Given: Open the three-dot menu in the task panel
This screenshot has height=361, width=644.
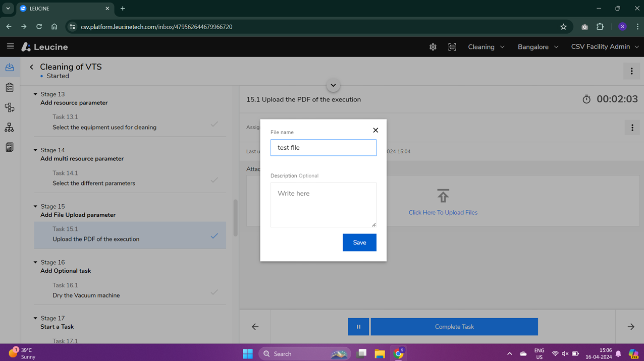Looking at the screenshot, I should point(632,128).
